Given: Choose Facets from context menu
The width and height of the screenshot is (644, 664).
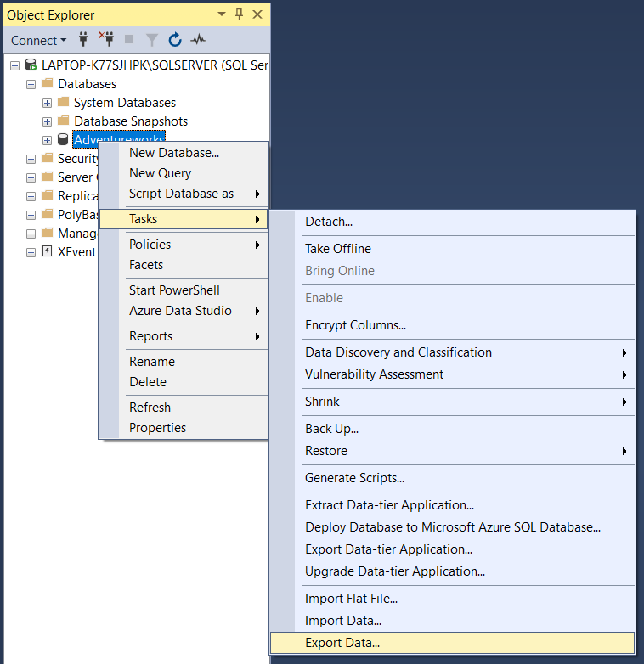Looking at the screenshot, I should click(x=184, y=265).
